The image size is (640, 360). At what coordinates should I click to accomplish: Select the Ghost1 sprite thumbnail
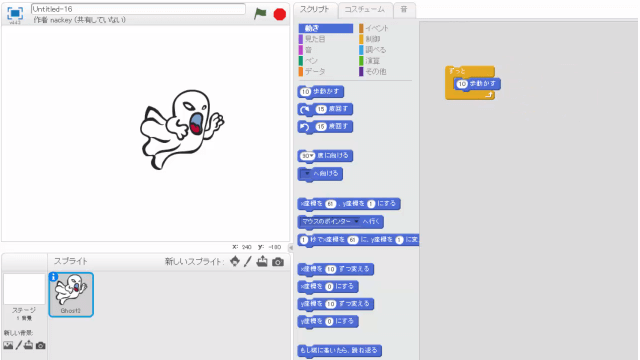click(71, 295)
